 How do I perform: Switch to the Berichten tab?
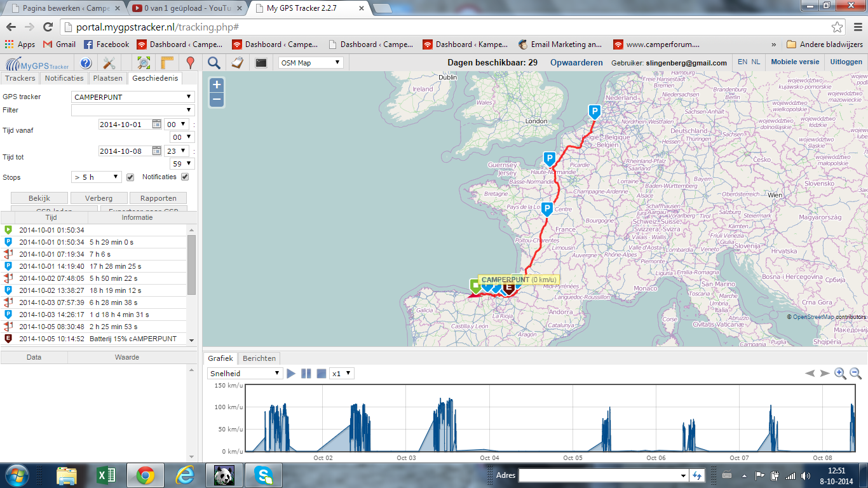259,358
